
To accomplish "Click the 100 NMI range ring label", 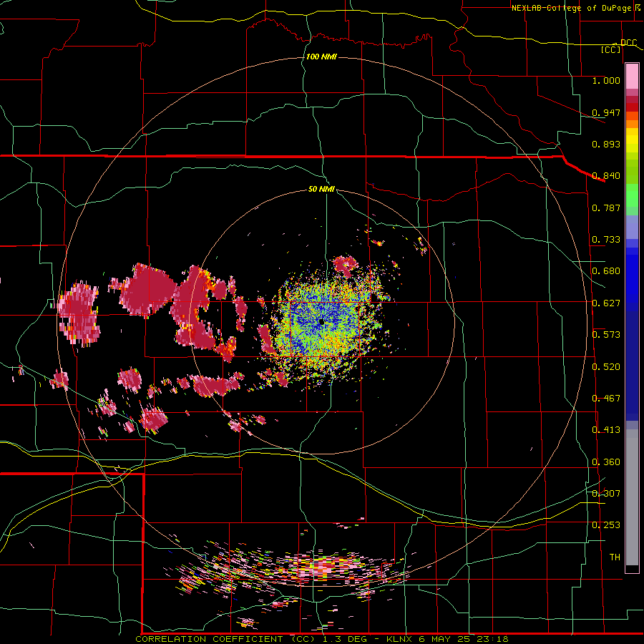I will [321, 57].
